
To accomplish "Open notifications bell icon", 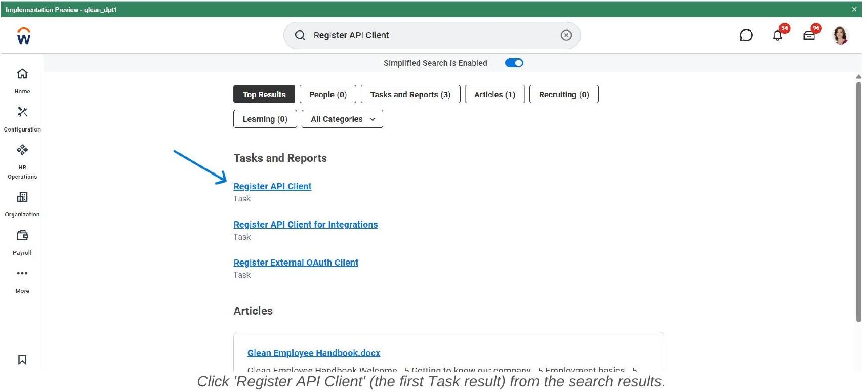I will [778, 35].
